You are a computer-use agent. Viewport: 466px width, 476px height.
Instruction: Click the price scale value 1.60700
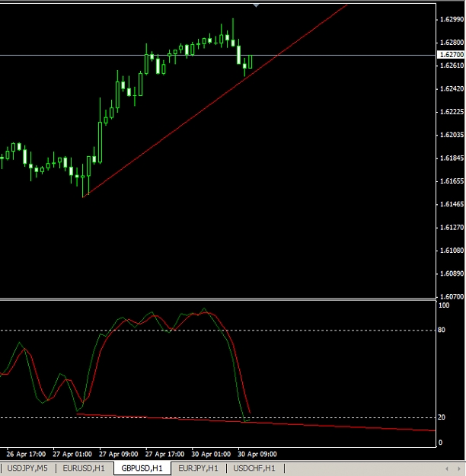click(x=452, y=296)
